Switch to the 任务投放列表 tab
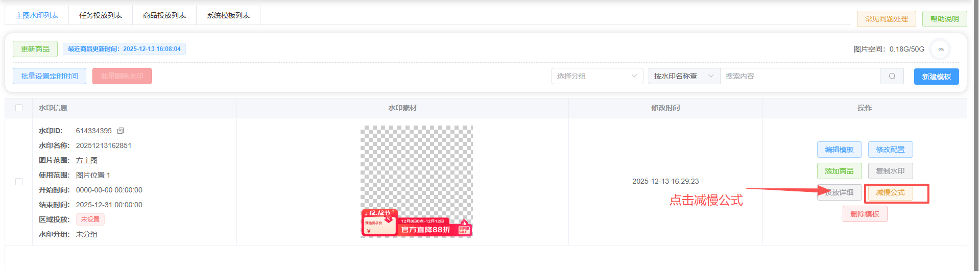This screenshot has width=980, height=271. click(101, 15)
